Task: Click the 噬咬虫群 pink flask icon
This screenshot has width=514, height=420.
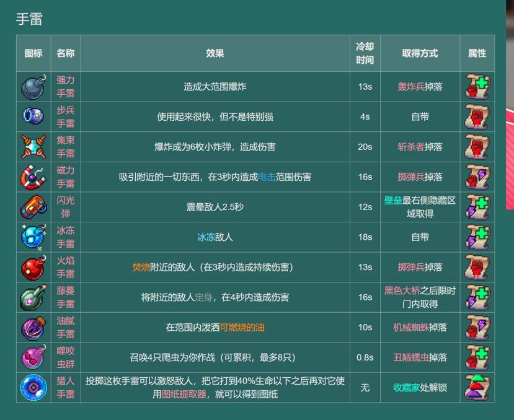Action: coord(33,357)
